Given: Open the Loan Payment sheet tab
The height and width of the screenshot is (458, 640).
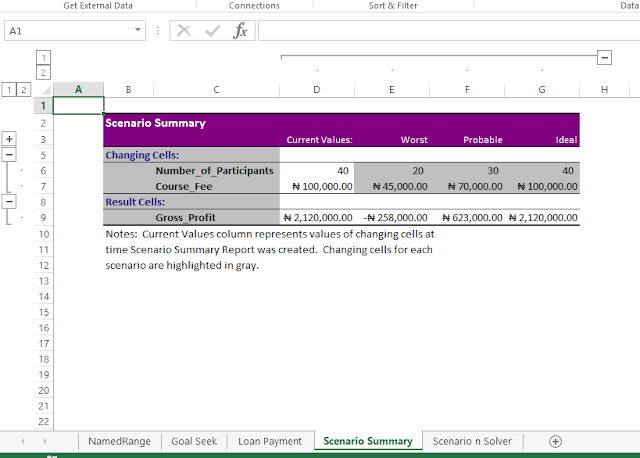Looking at the screenshot, I should click(x=270, y=441).
